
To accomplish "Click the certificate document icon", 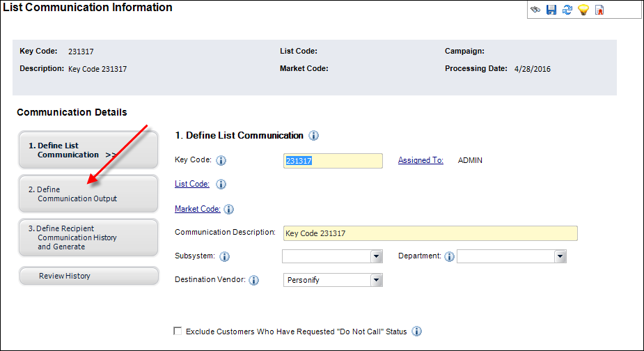I will tap(599, 10).
